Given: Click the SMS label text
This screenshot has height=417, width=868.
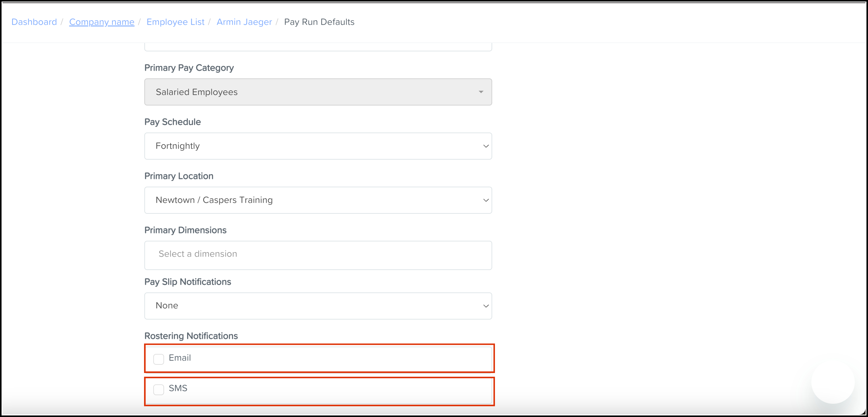Looking at the screenshot, I should (x=178, y=388).
